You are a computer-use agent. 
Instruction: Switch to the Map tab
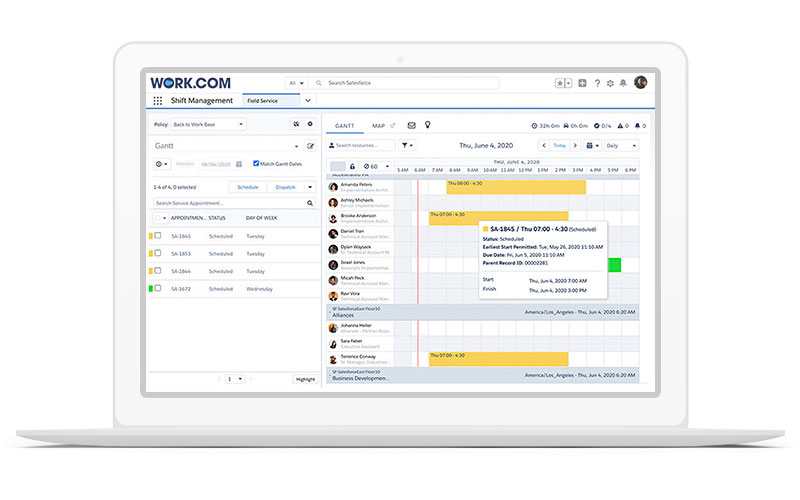click(x=379, y=126)
